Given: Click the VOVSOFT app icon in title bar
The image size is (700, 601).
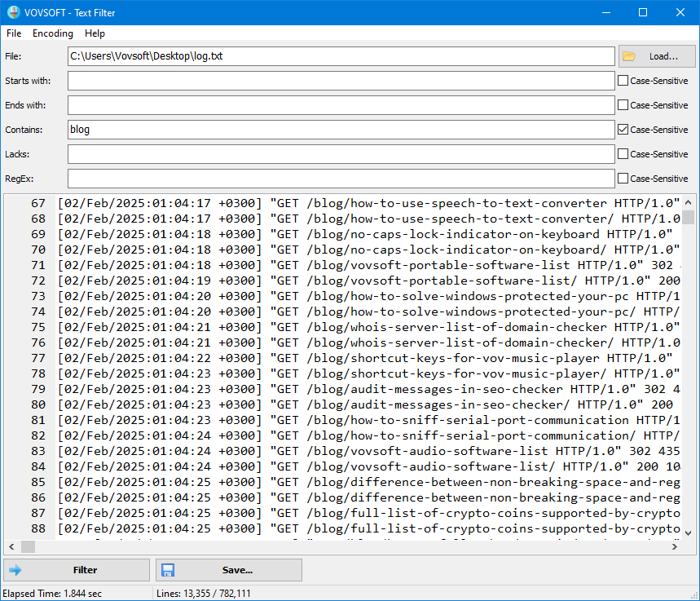Looking at the screenshot, I should coord(13,12).
